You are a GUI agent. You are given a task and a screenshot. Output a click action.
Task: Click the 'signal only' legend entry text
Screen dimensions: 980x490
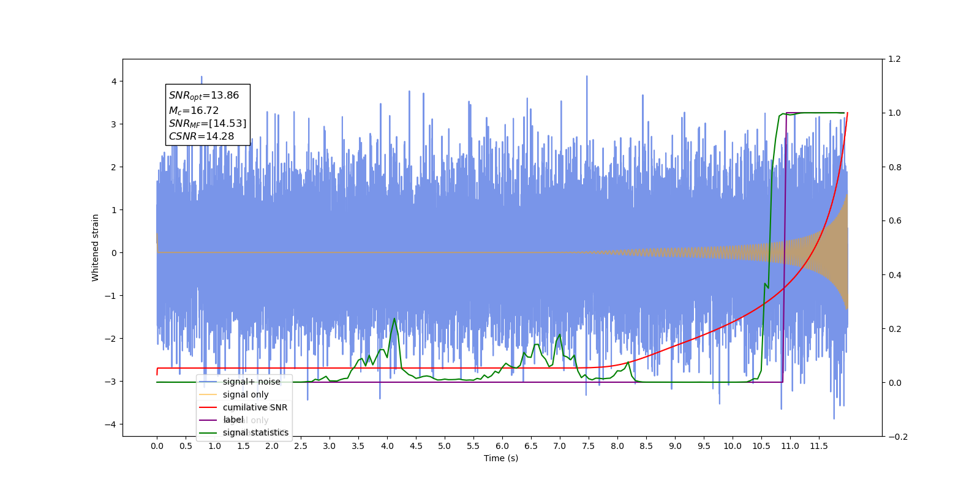[246, 394]
